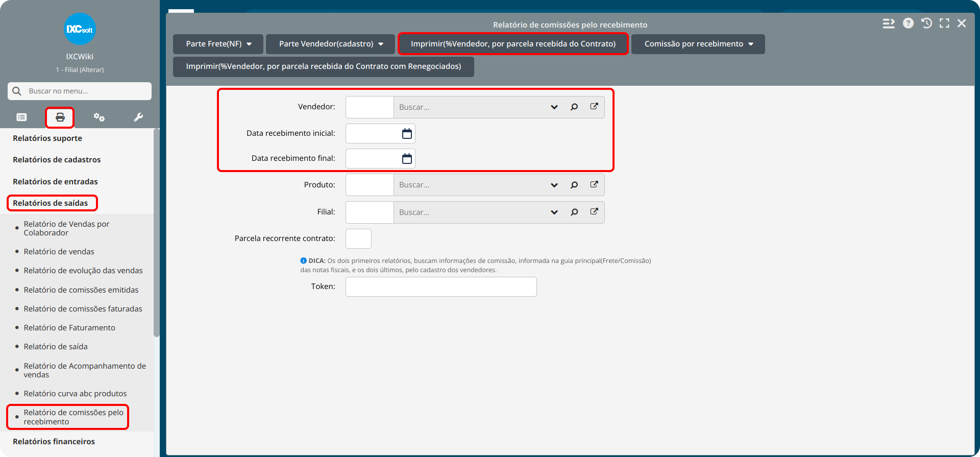This screenshot has height=457, width=980.
Task: Expand Relatórios suporte section
Action: tap(47, 138)
